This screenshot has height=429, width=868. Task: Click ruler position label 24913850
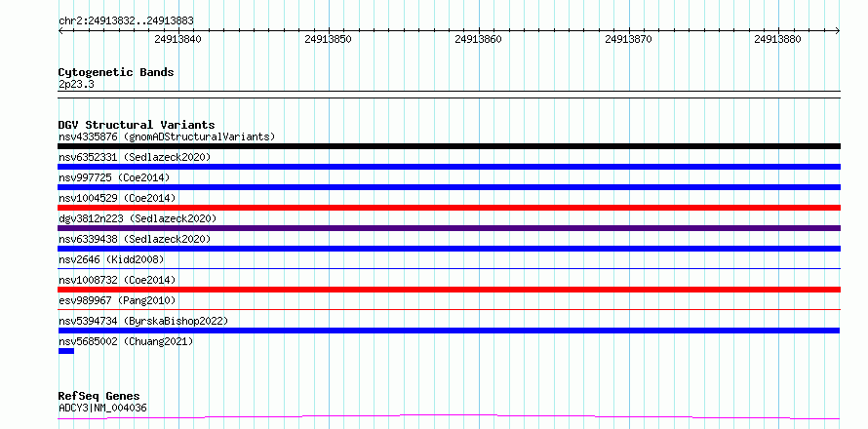click(329, 39)
